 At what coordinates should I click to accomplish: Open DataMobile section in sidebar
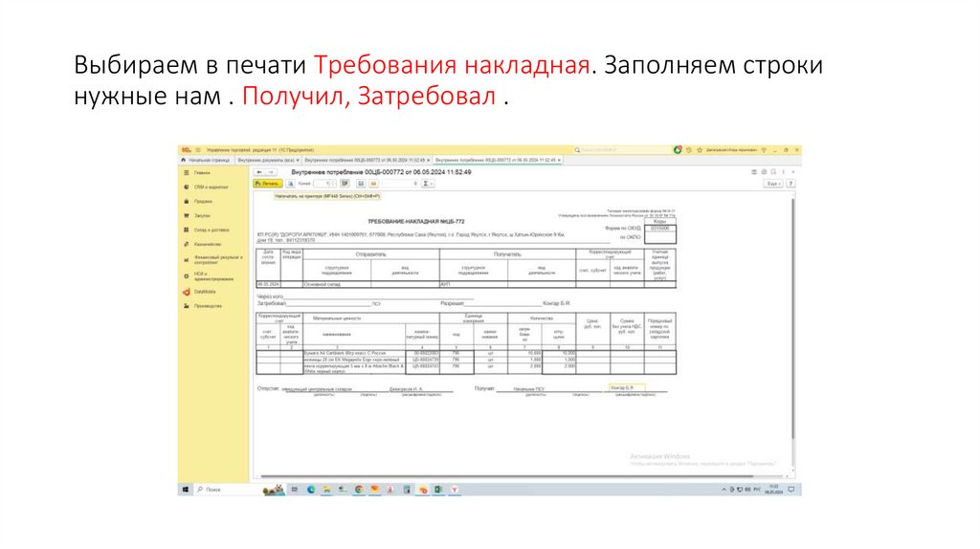click(205, 292)
